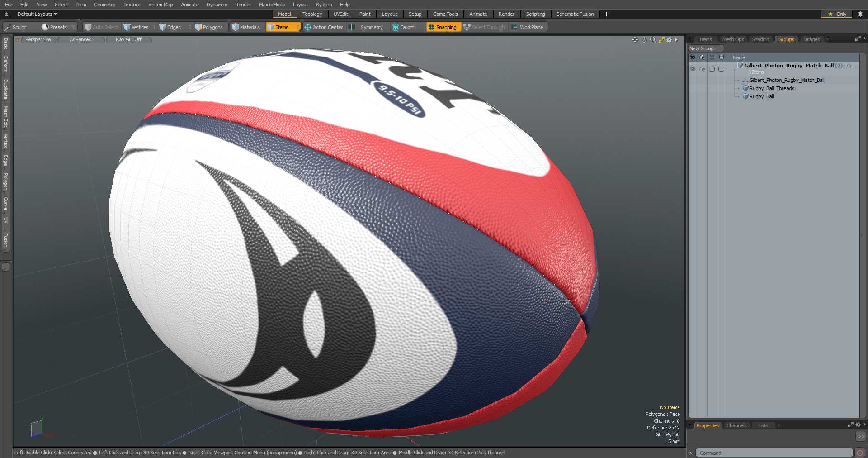868x458 pixels.
Task: Open the Lists tab
Action: (x=763, y=425)
